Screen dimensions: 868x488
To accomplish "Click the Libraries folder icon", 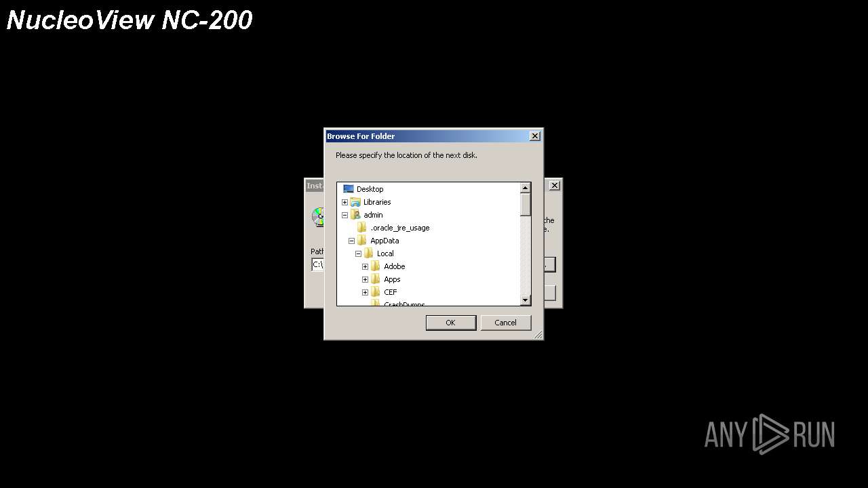I will 355,202.
